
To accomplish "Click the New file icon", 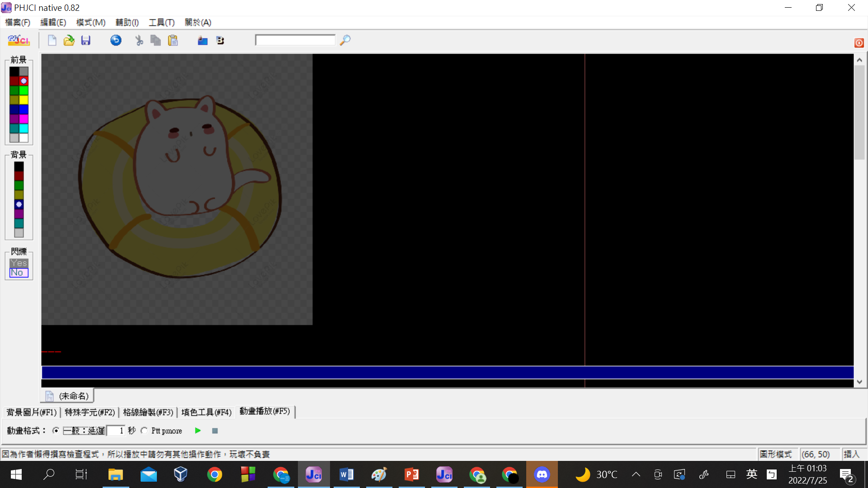I will (x=52, y=41).
